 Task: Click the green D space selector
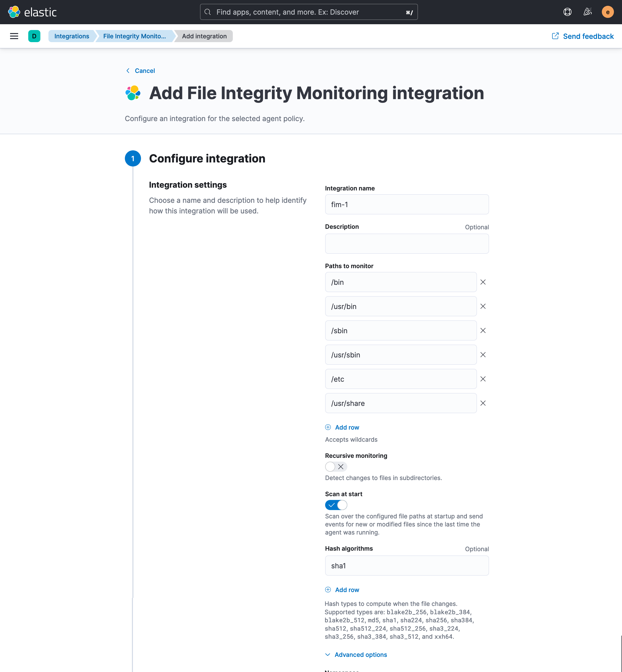[34, 36]
